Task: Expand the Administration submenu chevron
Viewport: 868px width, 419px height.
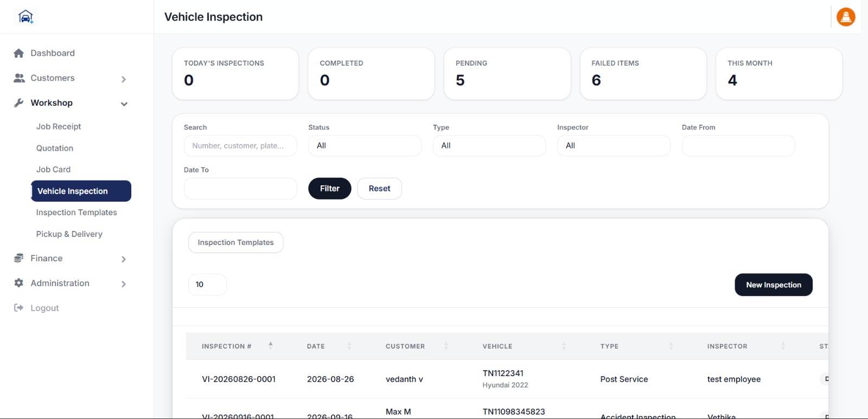Action: click(124, 284)
